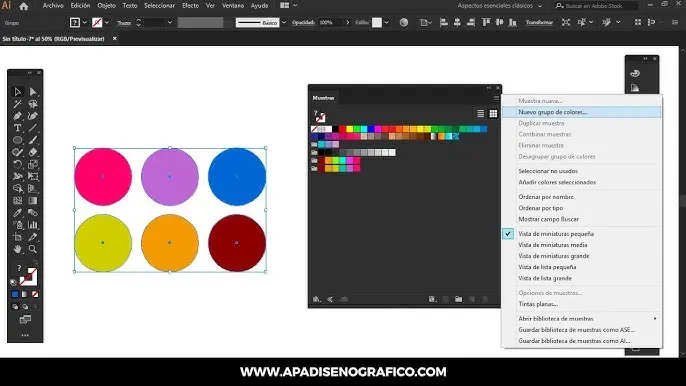The image size is (686, 386).
Task: Click the Opacidad 100% input field
Action: pos(330,22)
